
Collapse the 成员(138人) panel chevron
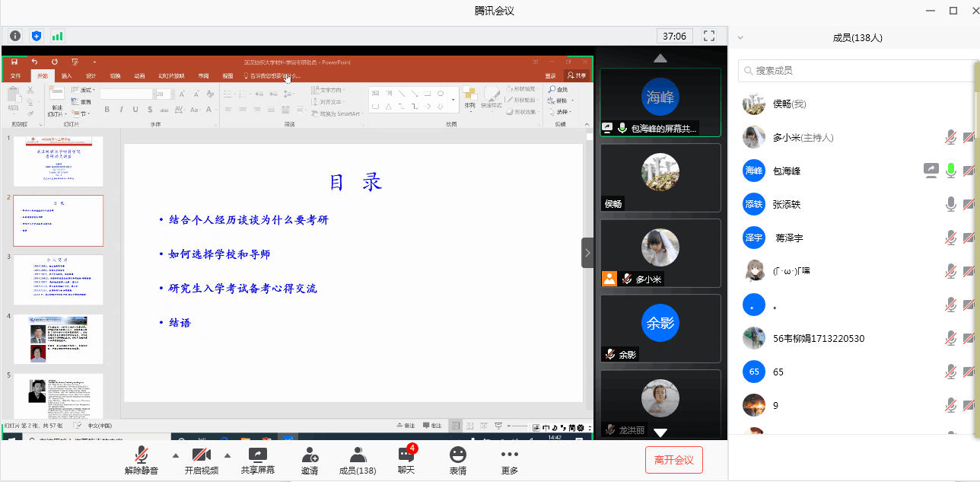[740, 37]
